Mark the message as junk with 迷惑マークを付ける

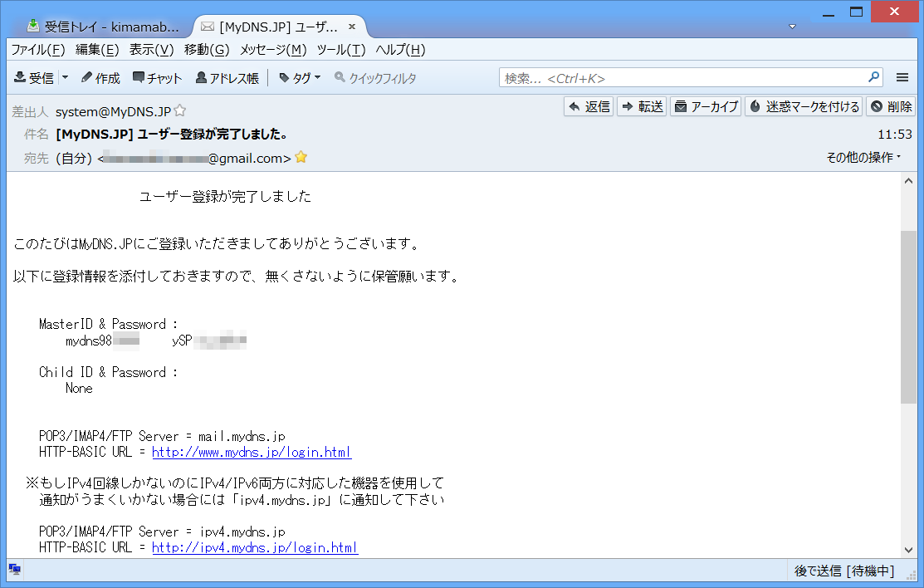tap(801, 106)
